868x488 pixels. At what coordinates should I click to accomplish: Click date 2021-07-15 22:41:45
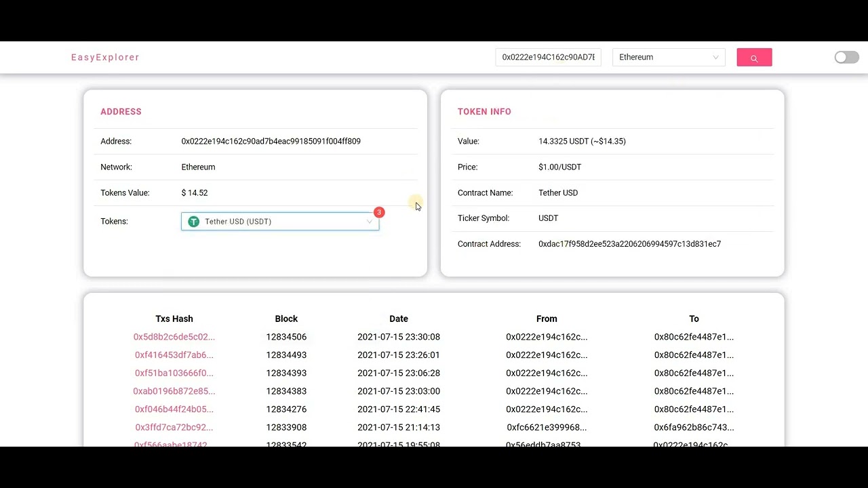399,409
